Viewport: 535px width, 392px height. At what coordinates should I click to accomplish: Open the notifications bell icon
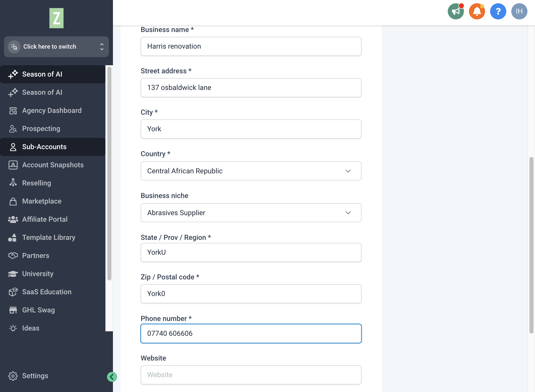[x=477, y=12]
